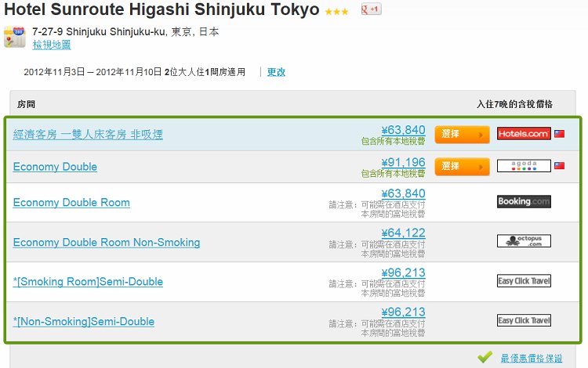The height and width of the screenshot is (368, 588).
Task: Click Easy Click Travel logo for Smoking Room
Action: pyautogui.click(x=524, y=281)
